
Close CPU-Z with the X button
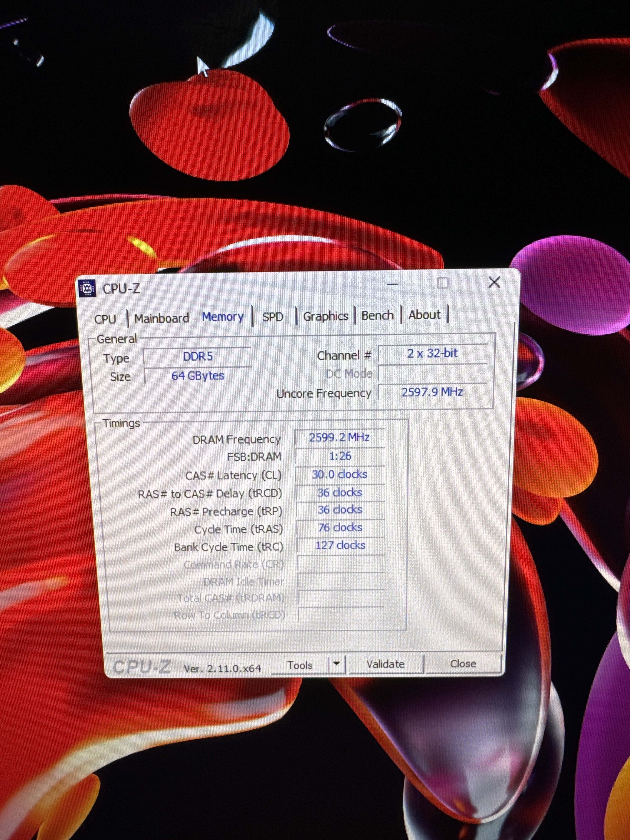[494, 282]
